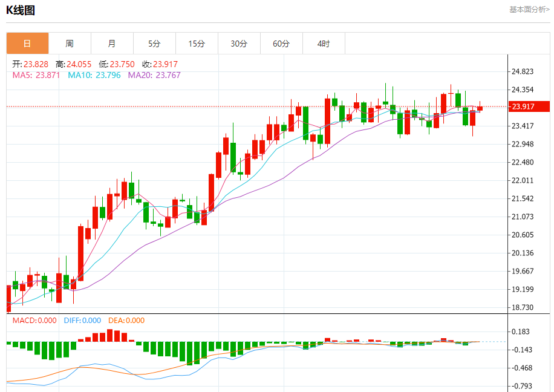Click the 24.823 price axis label

pos(523,72)
